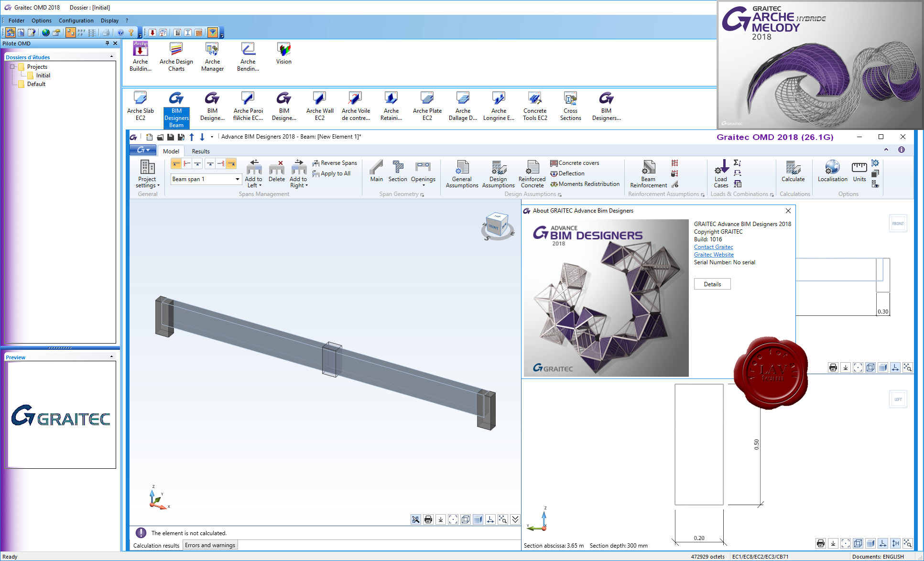924x561 pixels.
Task: Open Concrete covers settings
Action: (x=575, y=163)
